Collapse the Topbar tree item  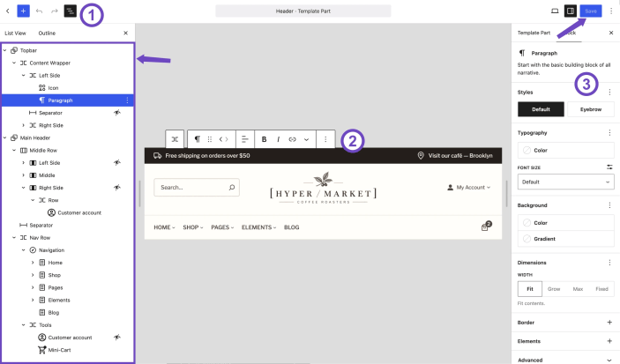4,50
